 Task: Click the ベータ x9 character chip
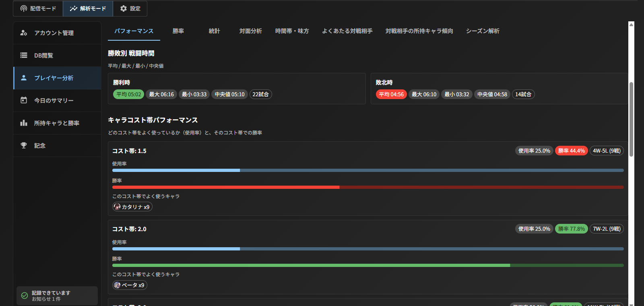pyautogui.click(x=130, y=285)
